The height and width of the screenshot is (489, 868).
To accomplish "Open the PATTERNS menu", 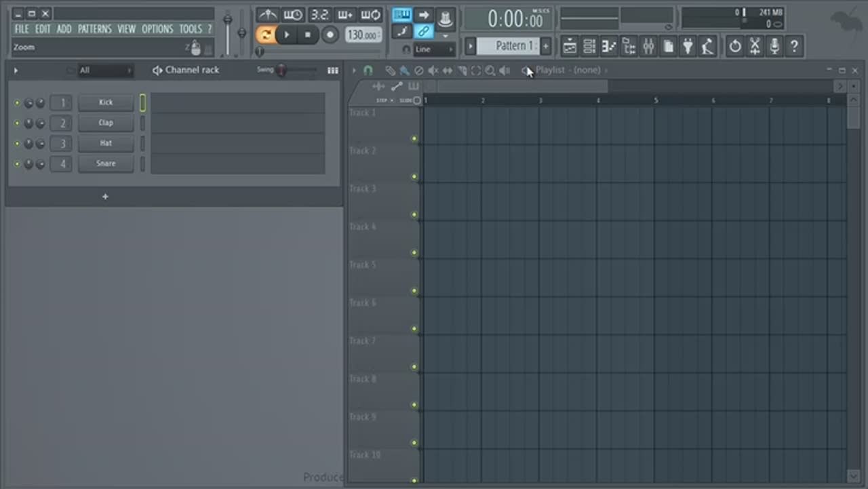I will [94, 29].
